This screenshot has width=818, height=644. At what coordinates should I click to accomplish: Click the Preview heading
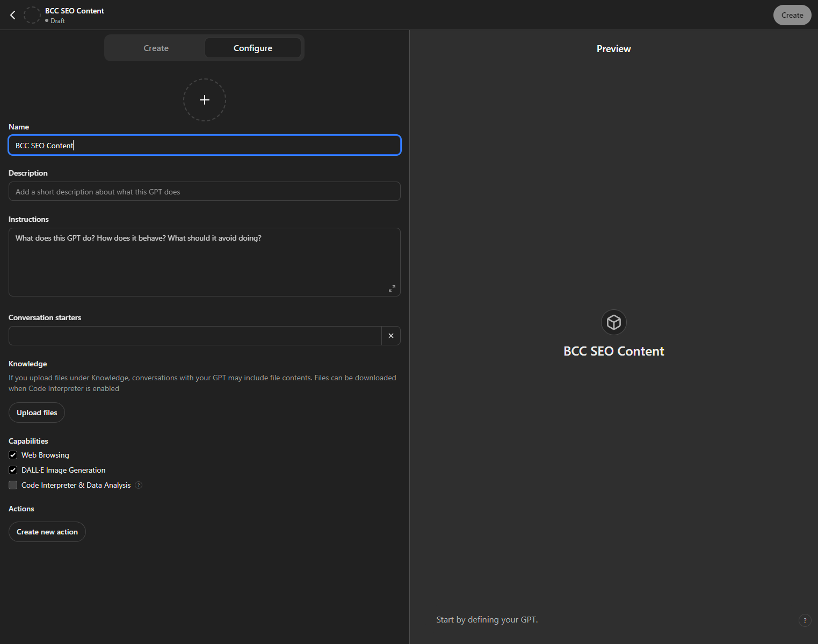tap(614, 49)
